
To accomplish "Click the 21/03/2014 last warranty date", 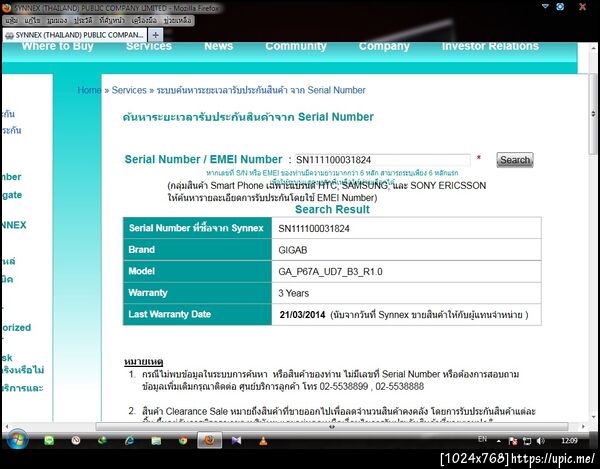I will click(x=302, y=315).
